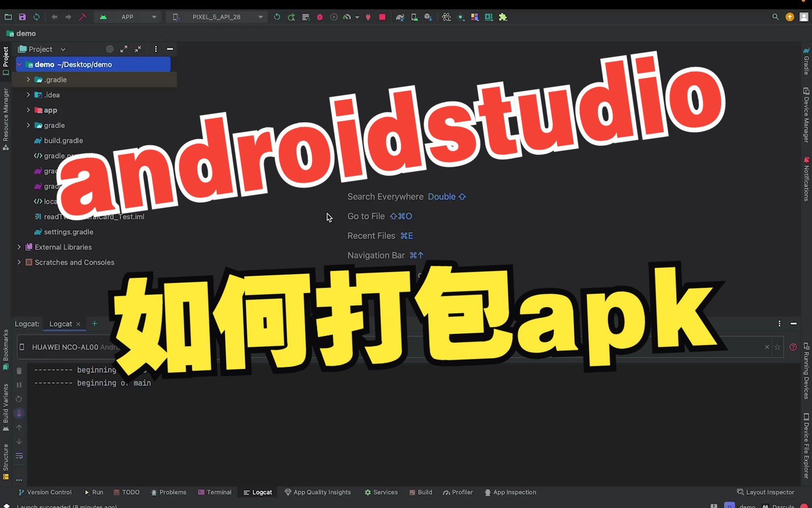The width and height of the screenshot is (812, 508).
Task: Click the Apply Code Changes icon
Action: coord(306,17)
